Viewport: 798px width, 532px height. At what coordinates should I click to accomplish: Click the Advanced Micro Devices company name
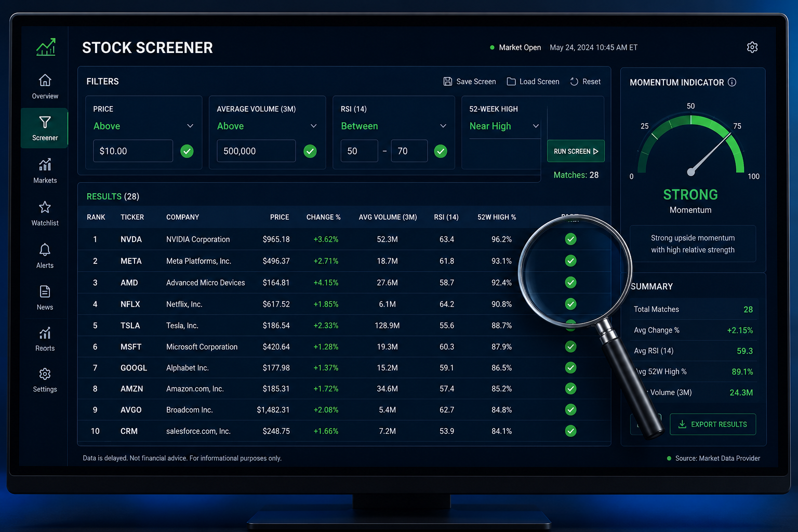[205, 283]
